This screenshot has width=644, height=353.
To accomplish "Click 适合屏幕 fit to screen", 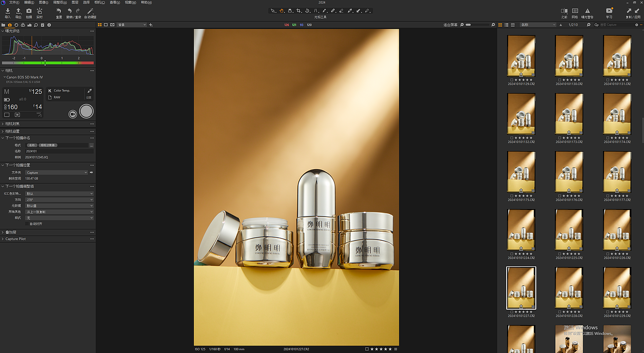I will pos(450,25).
